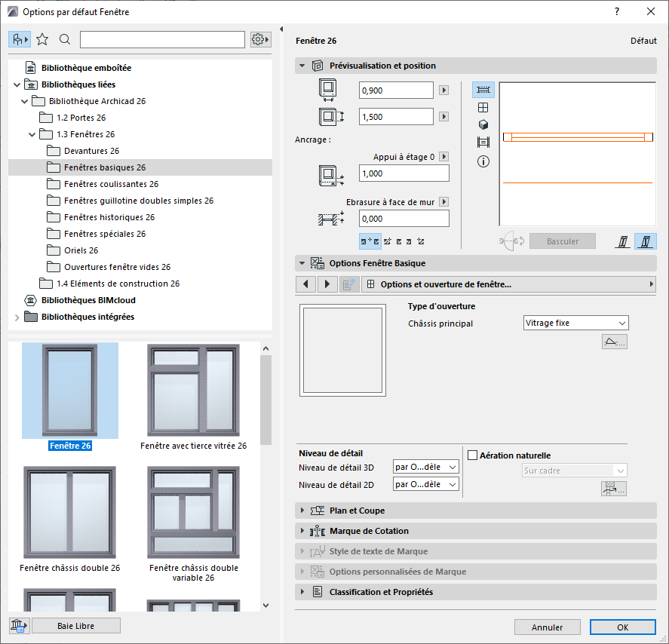Click the Baie Libre button
This screenshot has height=644, width=669.
click(75, 625)
